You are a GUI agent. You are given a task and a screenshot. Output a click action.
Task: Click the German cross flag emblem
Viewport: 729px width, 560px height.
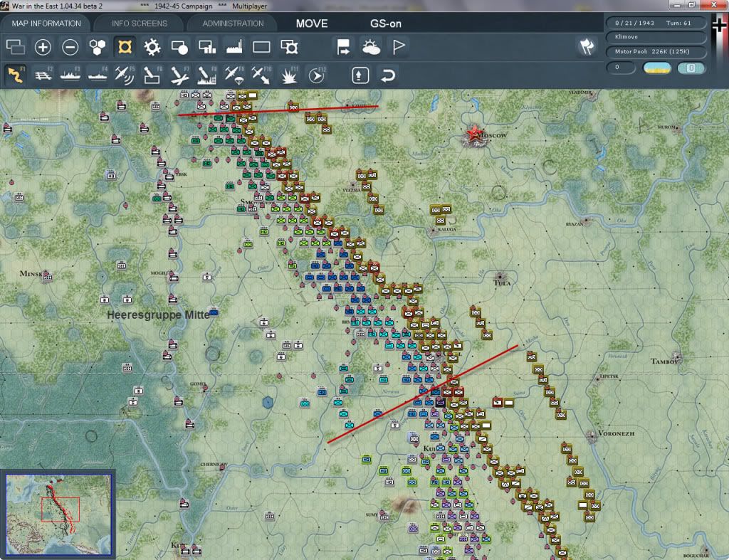[719, 26]
